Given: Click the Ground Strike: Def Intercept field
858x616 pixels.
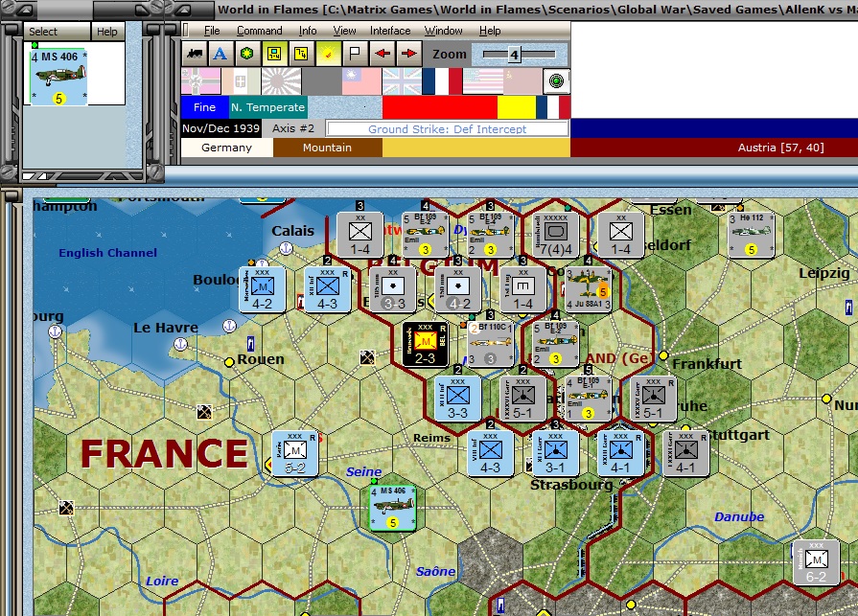Looking at the screenshot, I should click(x=447, y=129).
